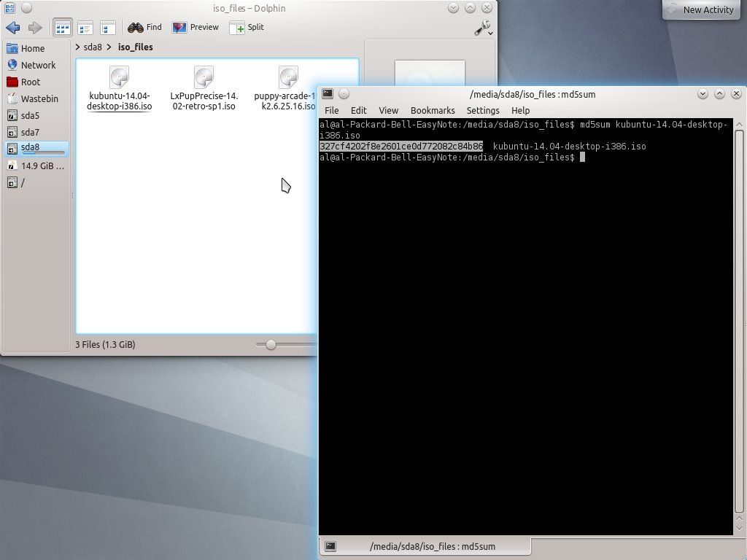Expand the breadcrumb arrow before sda8

coord(77,47)
